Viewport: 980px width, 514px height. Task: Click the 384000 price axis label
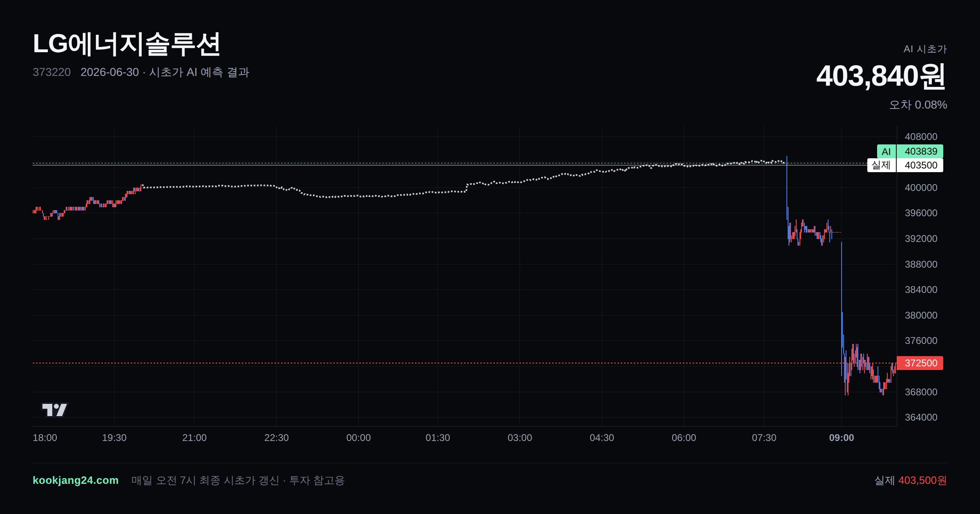coord(921,290)
